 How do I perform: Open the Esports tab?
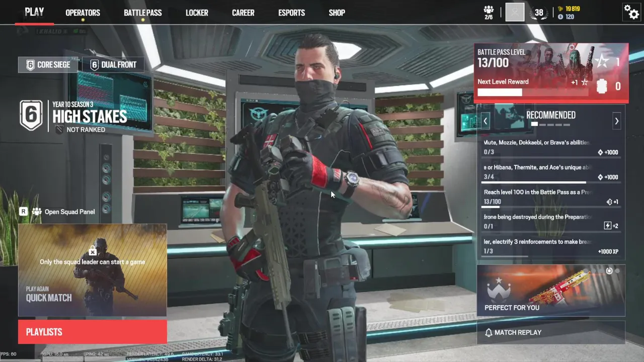coord(291,13)
